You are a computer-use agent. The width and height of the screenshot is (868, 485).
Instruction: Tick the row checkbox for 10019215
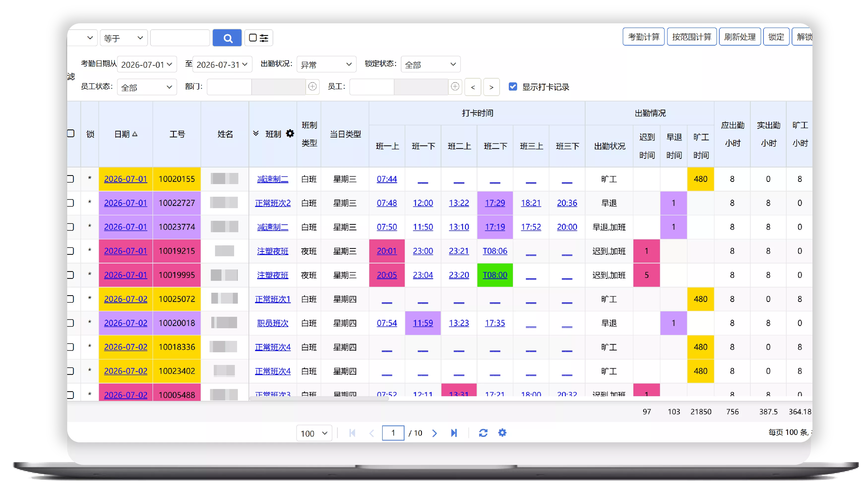coord(70,251)
